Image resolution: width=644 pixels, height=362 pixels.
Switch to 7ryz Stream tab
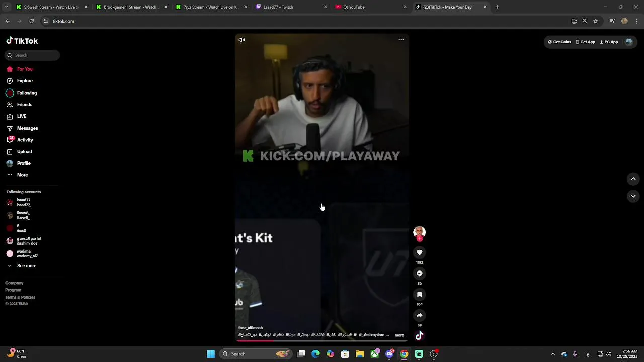210,7
